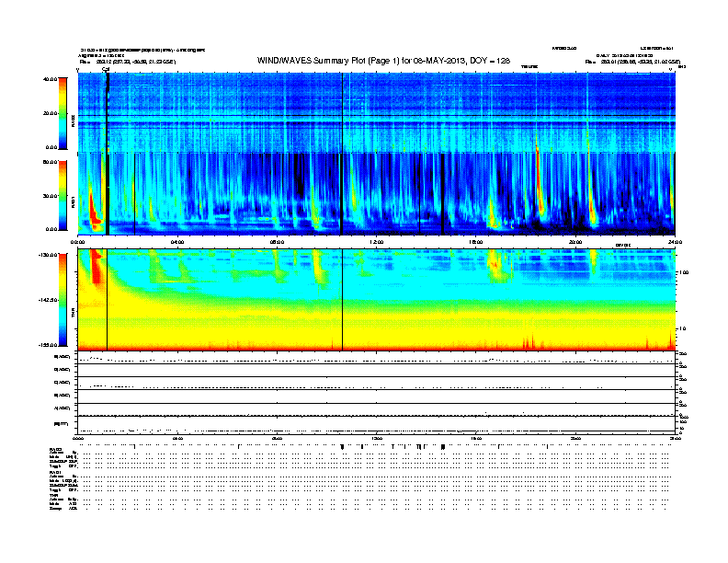Screen dimensions: 728x563
Task: Click the RAD1 heading in the bottom status table
Action: click(x=56, y=473)
